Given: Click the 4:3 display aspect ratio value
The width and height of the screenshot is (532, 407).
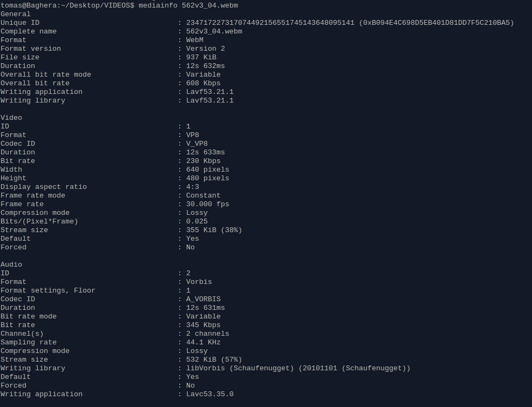Looking at the screenshot, I should [x=193, y=187].
